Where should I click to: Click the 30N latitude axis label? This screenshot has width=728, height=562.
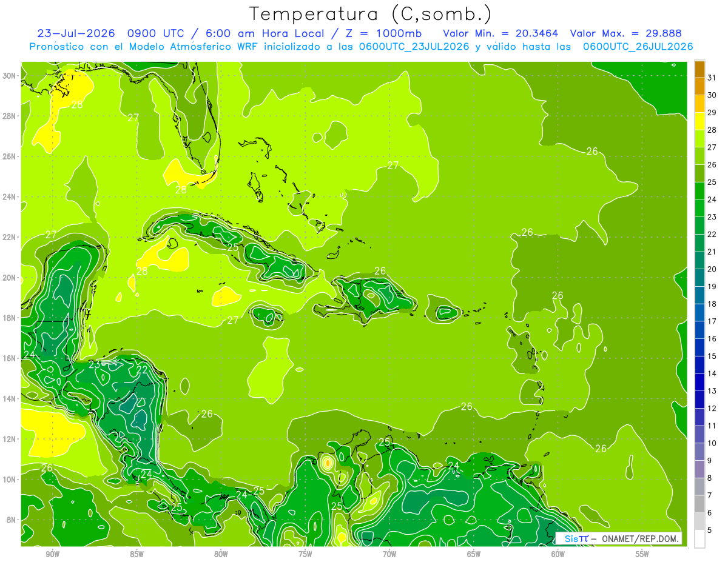point(10,76)
